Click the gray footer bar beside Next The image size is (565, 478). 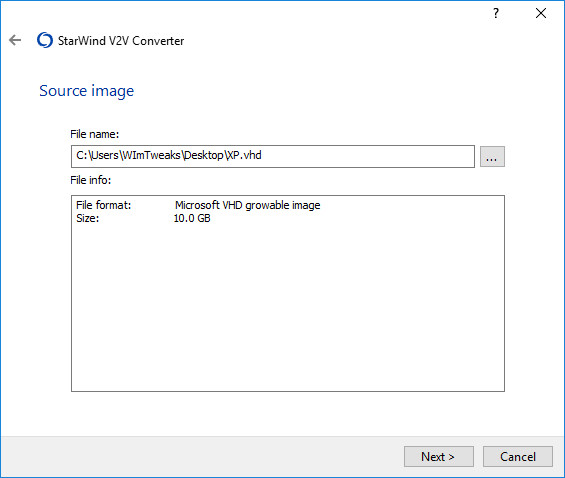click(202, 457)
